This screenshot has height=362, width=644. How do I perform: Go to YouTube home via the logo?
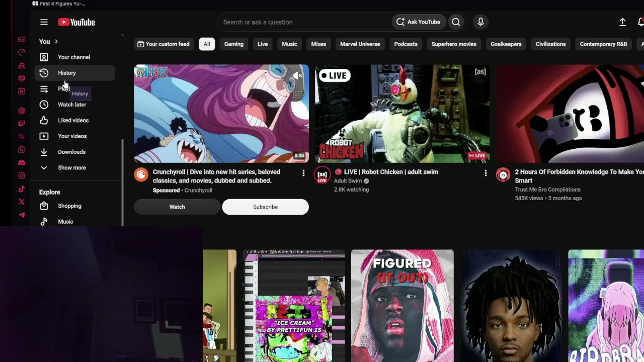(x=76, y=22)
